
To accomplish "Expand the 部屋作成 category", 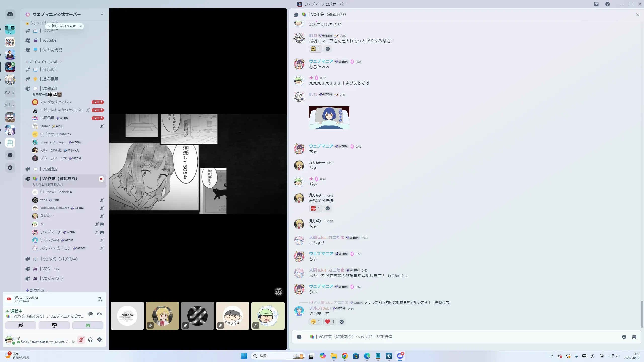I will pos(37,290).
